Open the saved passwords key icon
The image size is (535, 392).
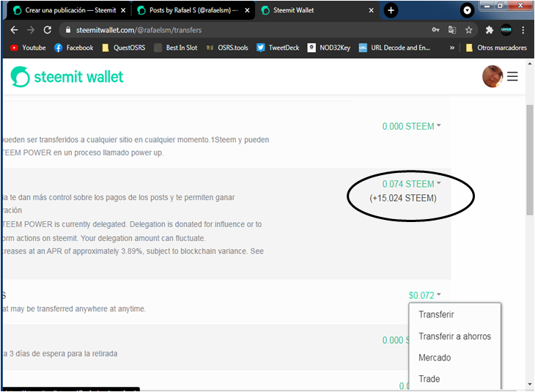pyautogui.click(x=435, y=30)
